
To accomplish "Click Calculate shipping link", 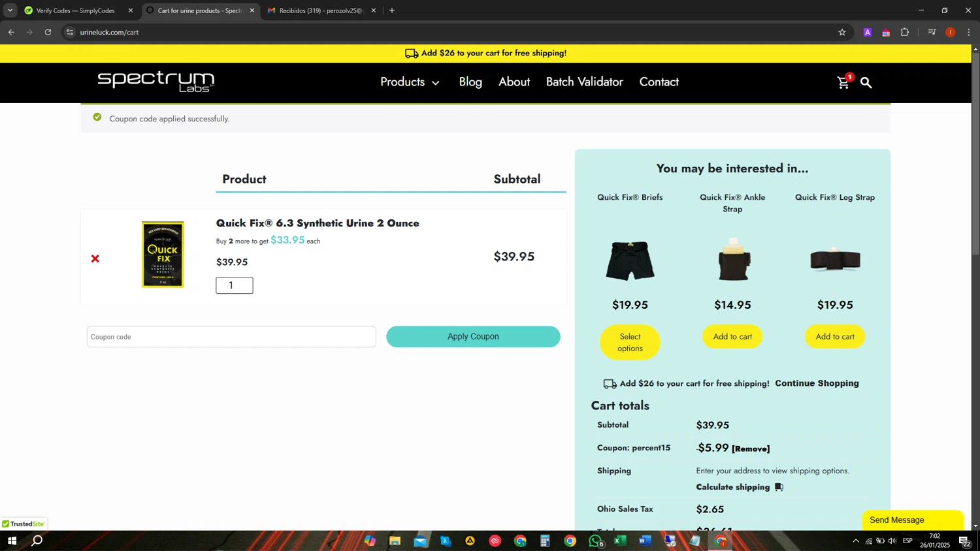I will pyautogui.click(x=733, y=487).
